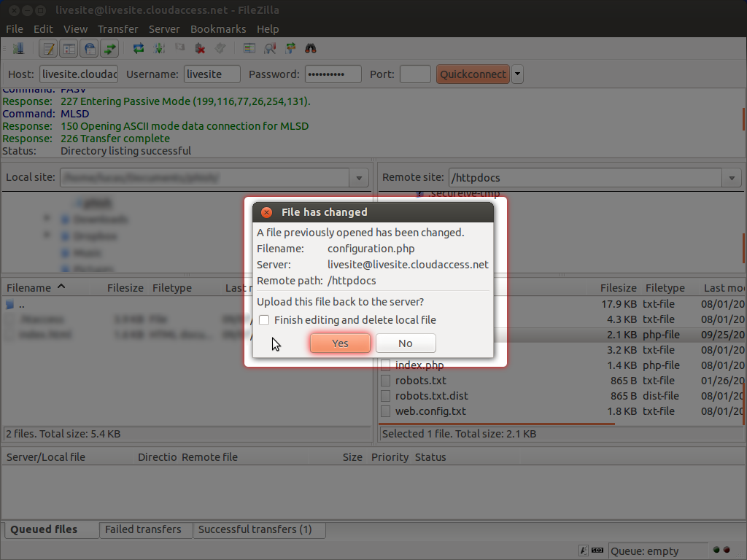
Task: Click the reconnect to last server icon
Action: [x=220, y=48]
